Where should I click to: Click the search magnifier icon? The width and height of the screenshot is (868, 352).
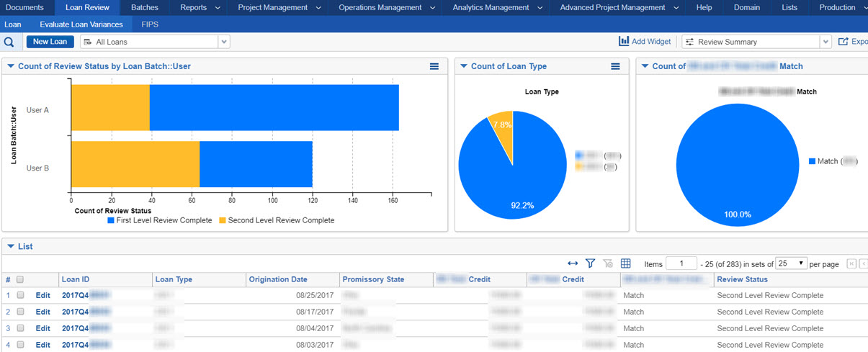coord(9,42)
